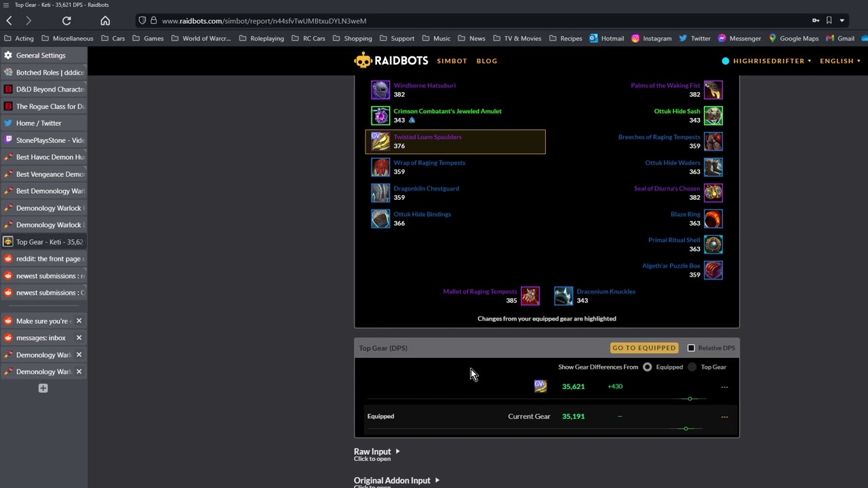Viewport: 868px width, 488px height.
Task: Switch to the Home / Twitter tab
Action: click(x=43, y=123)
